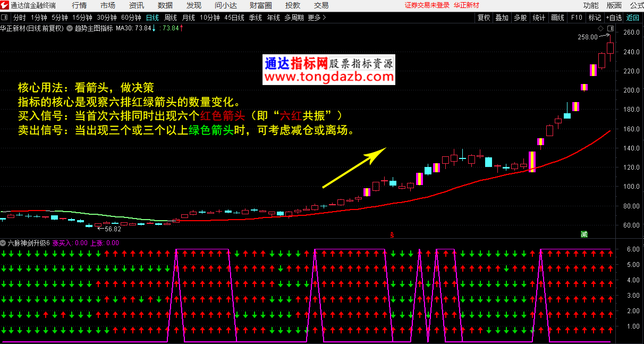
Task: Click the 复权 button
Action: 484,18
